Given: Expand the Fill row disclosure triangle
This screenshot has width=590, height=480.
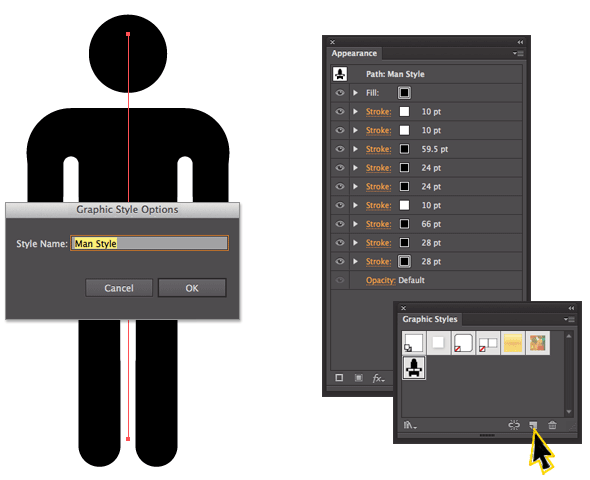Looking at the screenshot, I should coord(355,93).
